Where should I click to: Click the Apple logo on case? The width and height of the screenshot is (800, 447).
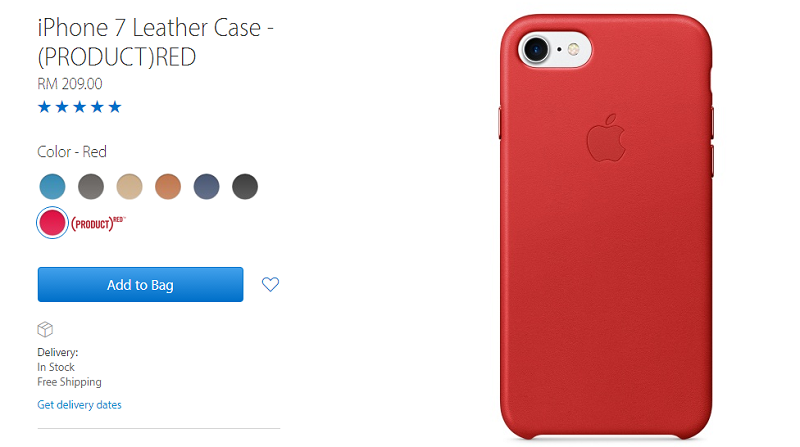[x=606, y=138]
